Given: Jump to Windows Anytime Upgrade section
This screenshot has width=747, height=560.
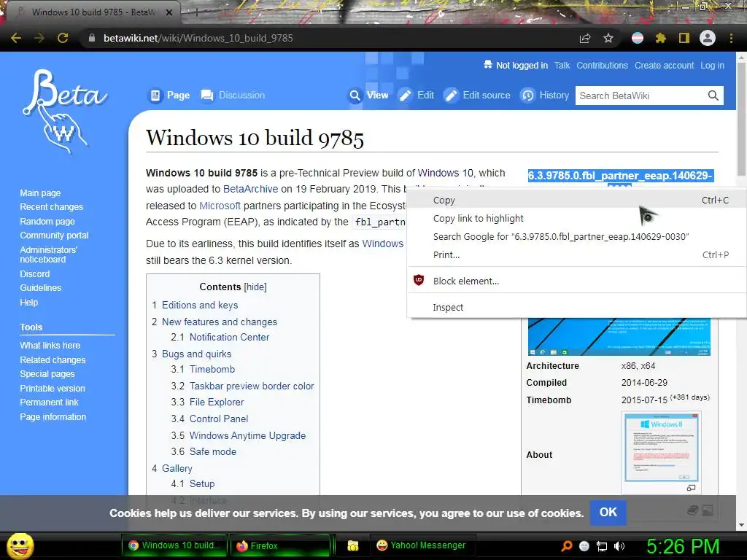Looking at the screenshot, I should coord(247,436).
